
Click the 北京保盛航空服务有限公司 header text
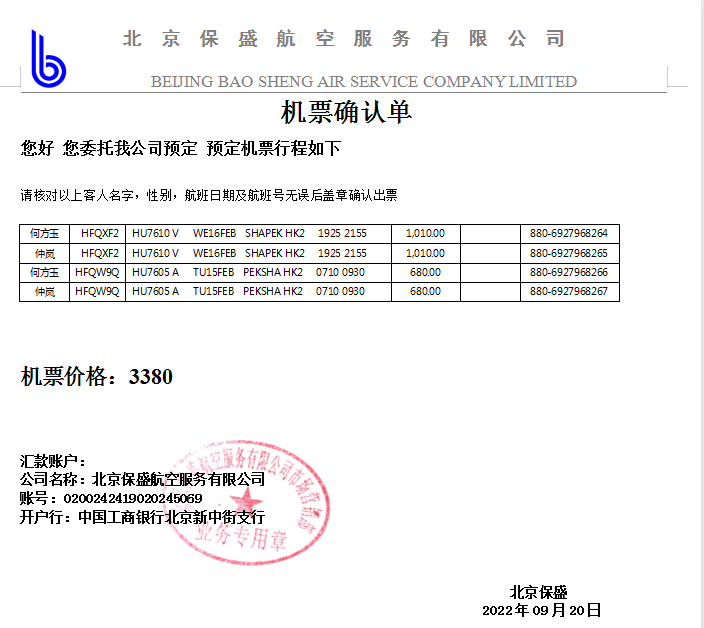[344, 39]
